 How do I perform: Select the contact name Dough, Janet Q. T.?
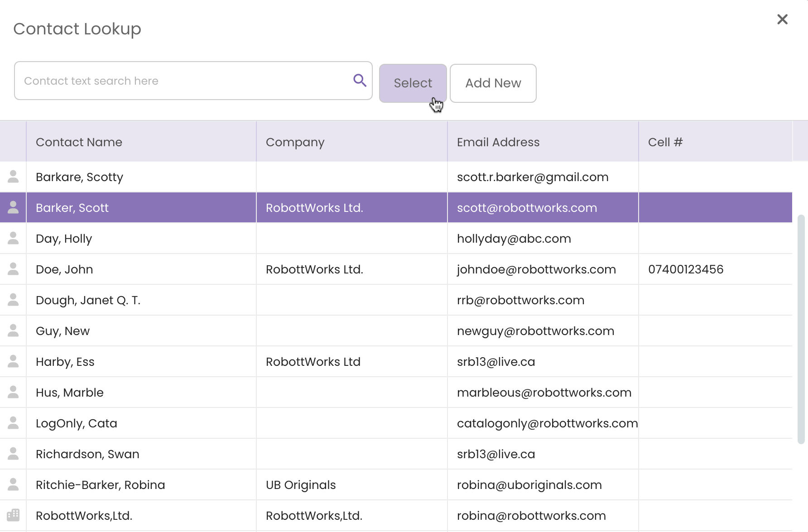pos(88,300)
